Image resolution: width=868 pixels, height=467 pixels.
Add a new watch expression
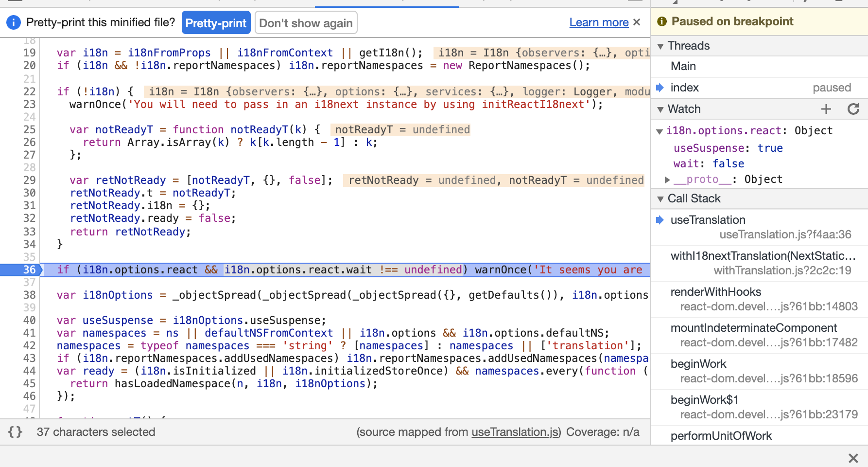coord(826,109)
